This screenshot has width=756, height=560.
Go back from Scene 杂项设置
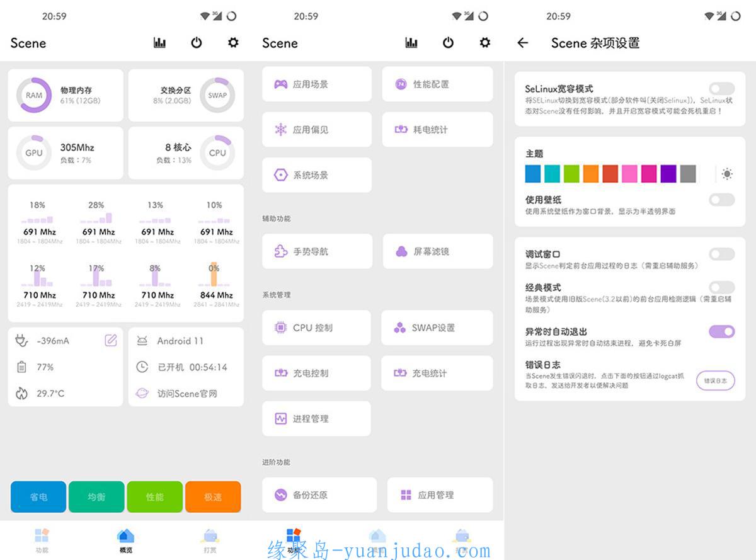click(x=522, y=43)
